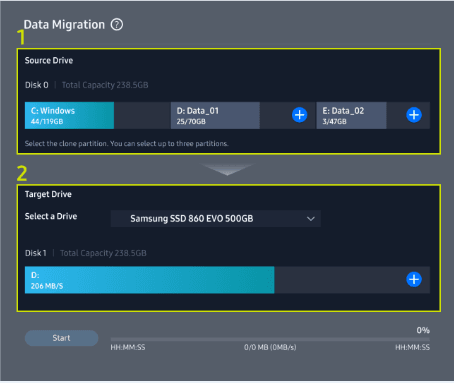The height and width of the screenshot is (383, 454).
Task: Click the plus icon on the Disk 1 target bar
Action: 414,279
